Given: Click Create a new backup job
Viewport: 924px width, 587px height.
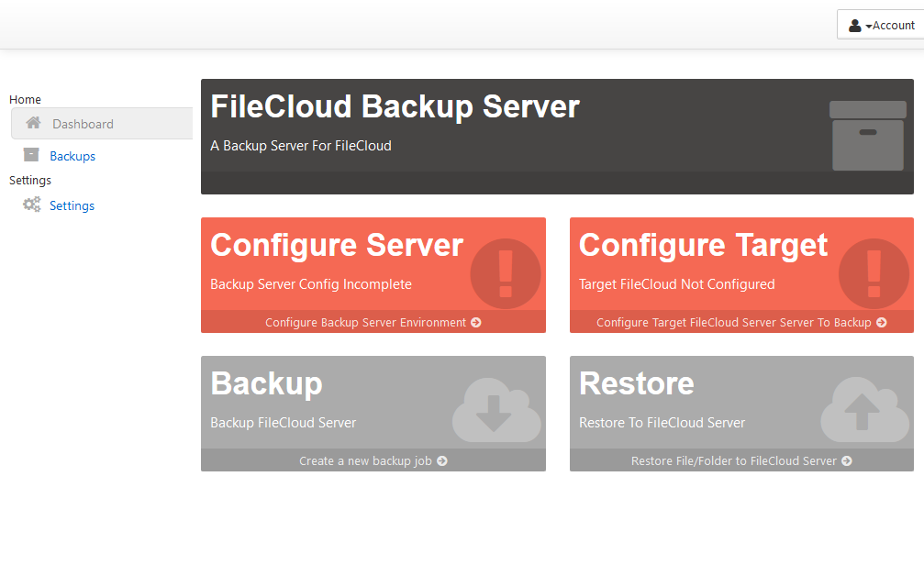Looking at the screenshot, I should (373, 460).
